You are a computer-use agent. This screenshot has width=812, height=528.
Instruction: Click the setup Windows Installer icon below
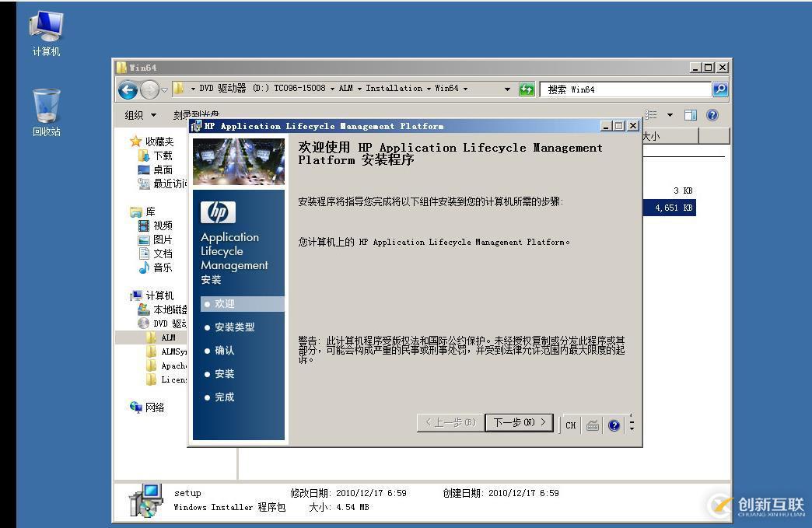(x=148, y=498)
